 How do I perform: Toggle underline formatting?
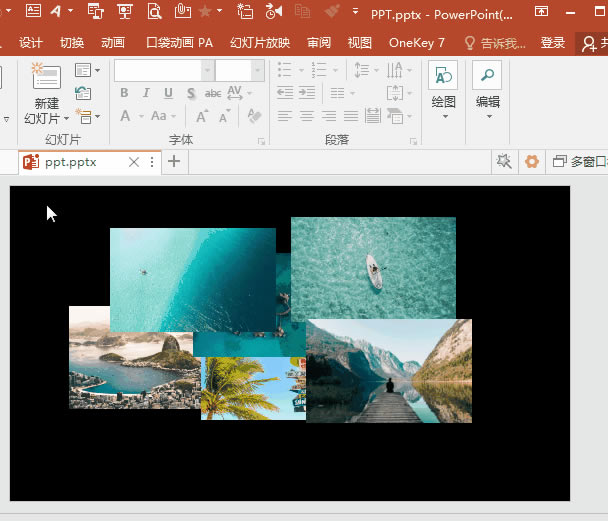(166, 93)
